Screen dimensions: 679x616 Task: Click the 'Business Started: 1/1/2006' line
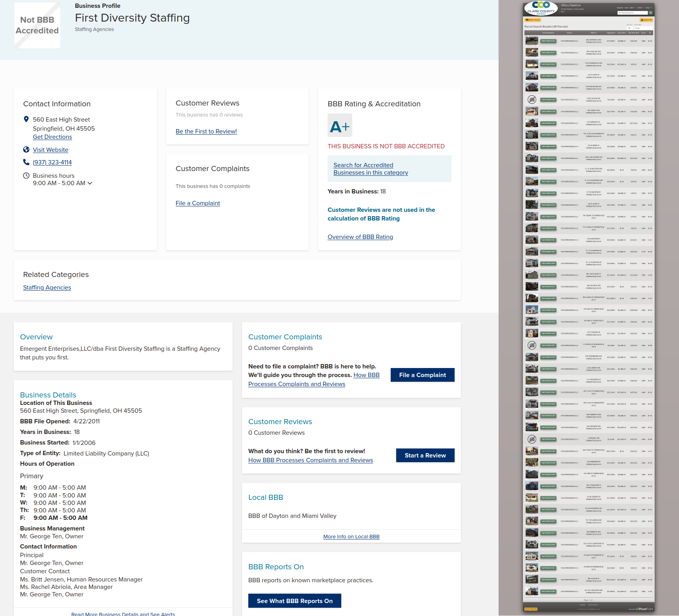tap(58, 443)
